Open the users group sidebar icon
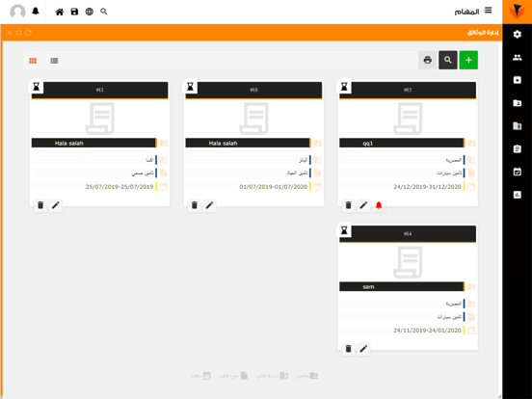Viewport: 532px width, 399px height. 518,57
